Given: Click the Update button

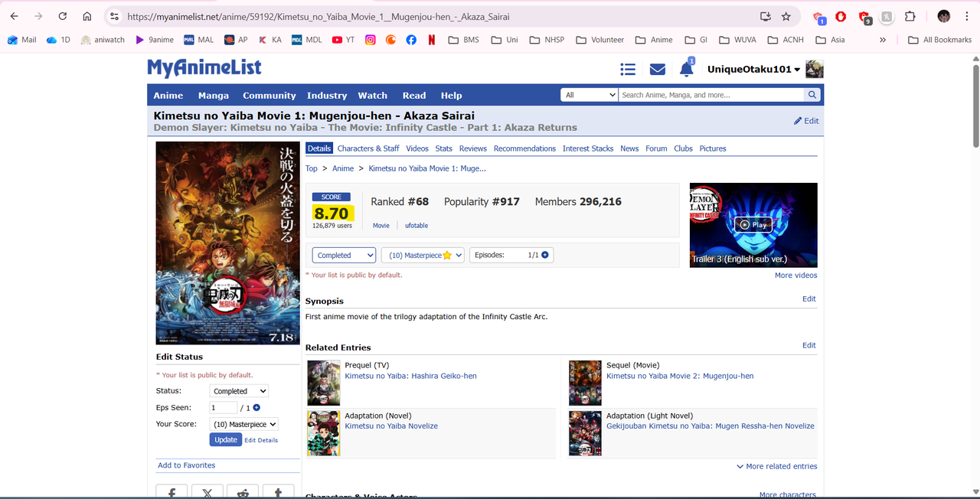Looking at the screenshot, I should pyautogui.click(x=226, y=440).
